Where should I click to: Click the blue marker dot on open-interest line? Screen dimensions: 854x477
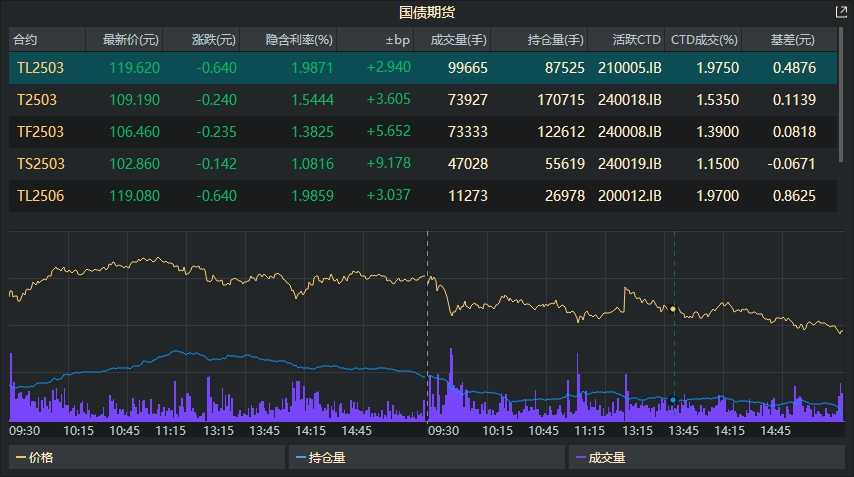click(x=673, y=400)
